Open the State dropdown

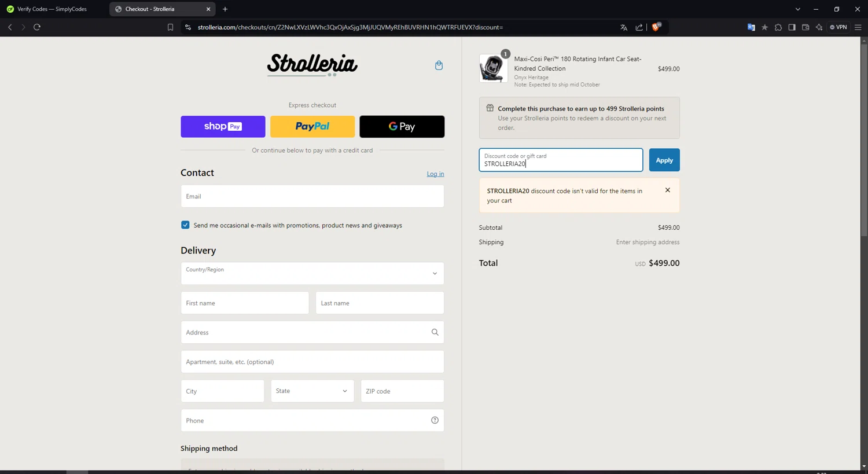click(312, 391)
